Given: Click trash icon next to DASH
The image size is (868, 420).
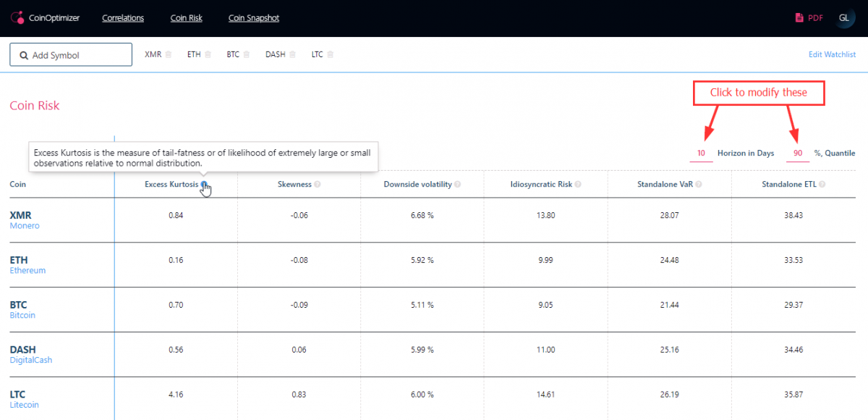Looking at the screenshot, I should 293,54.
